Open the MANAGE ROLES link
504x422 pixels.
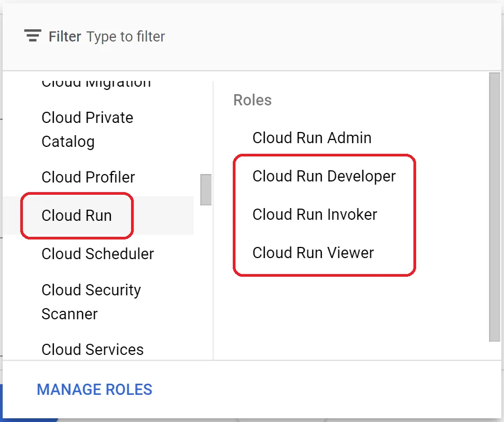94,390
